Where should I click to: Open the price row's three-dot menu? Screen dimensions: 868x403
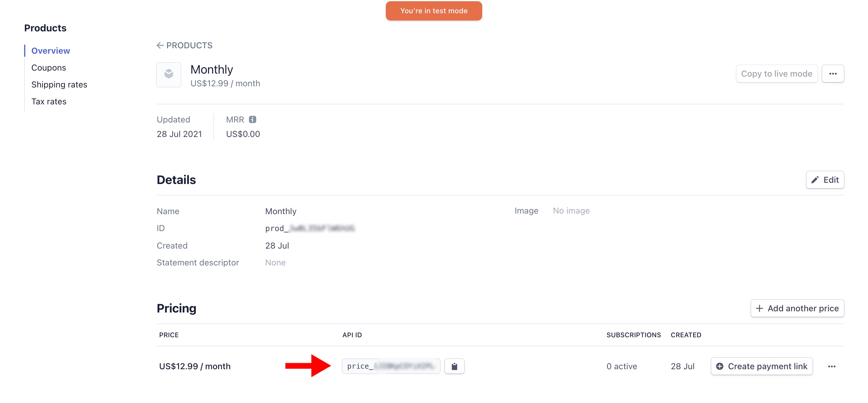pos(831,366)
